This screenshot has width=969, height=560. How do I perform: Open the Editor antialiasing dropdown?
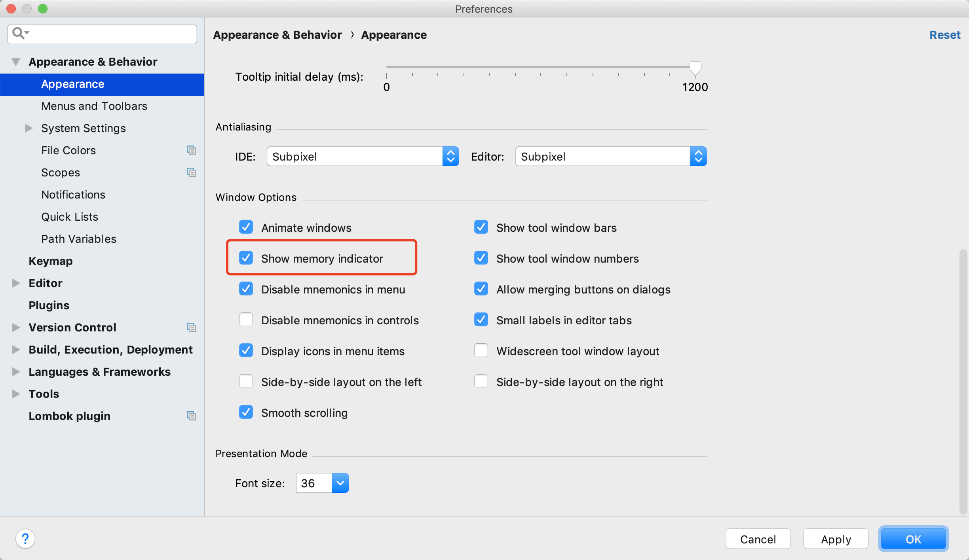(x=611, y=157)
